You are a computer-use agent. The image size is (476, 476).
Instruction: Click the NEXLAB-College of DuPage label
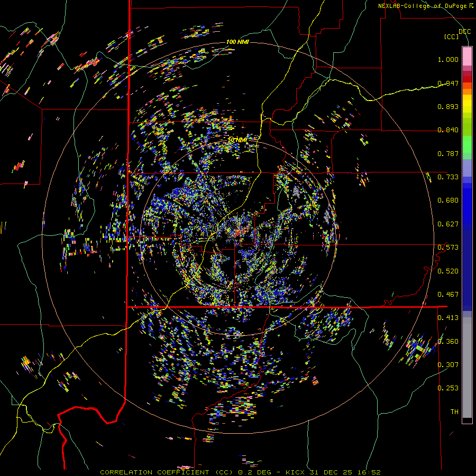(x=422, y=6)
